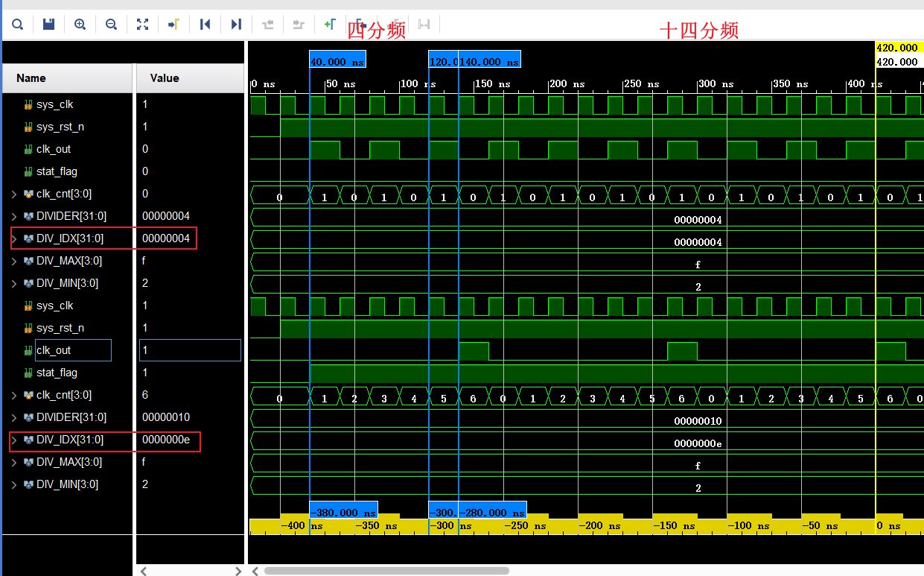Click the Search icon in the waveform toolbar

(17, 25)
